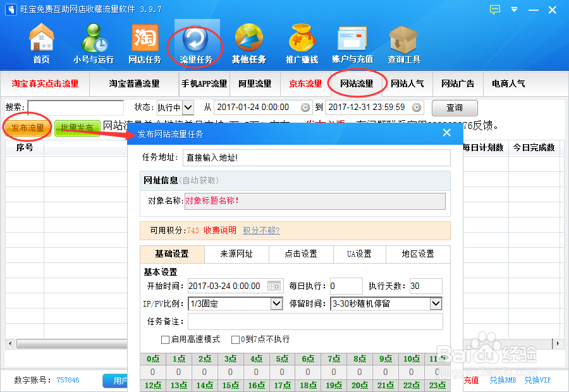Click the feedback chat bubble icon
This screenshot has height=392, width=569.
[494, 9]
